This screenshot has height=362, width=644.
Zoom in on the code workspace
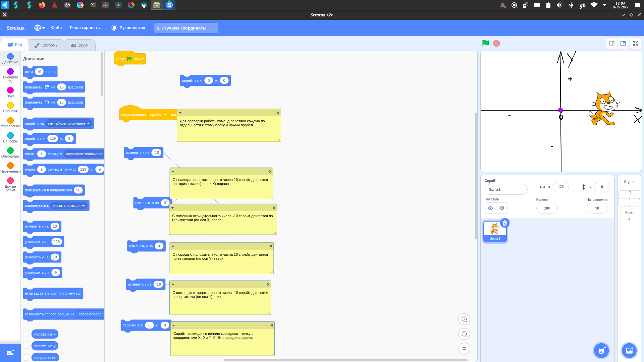464,319
